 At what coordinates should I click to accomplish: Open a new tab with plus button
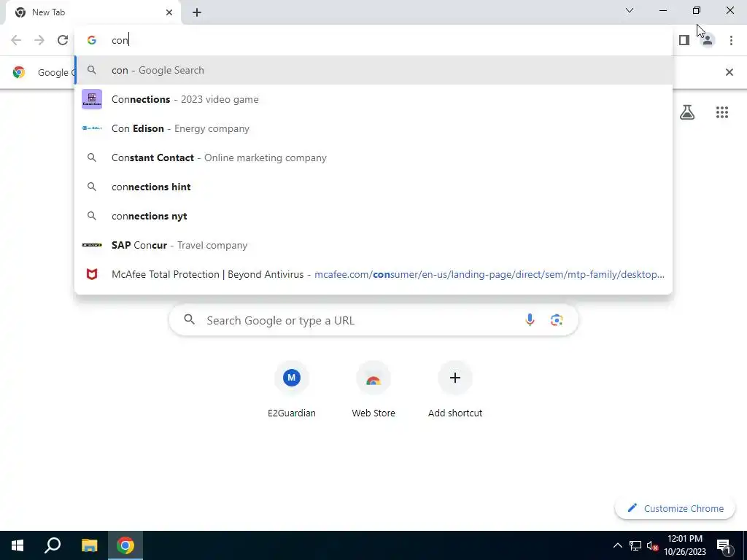click(197, 12)
